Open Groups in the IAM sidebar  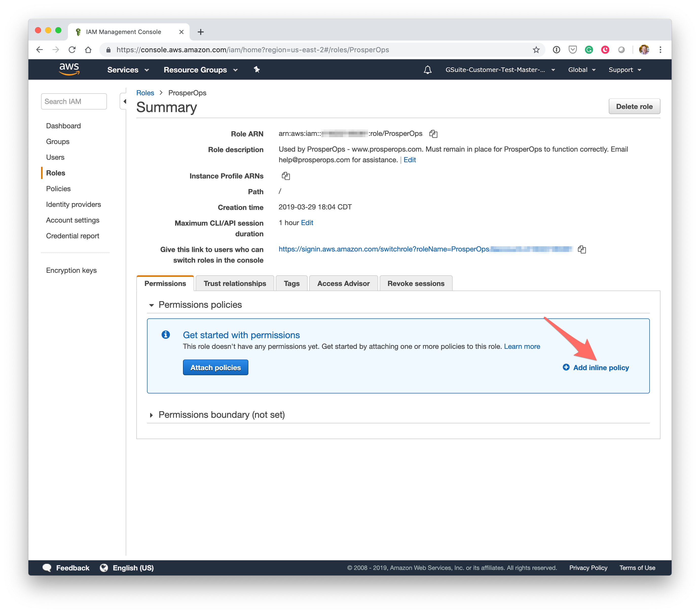click(x=58, y=141)
